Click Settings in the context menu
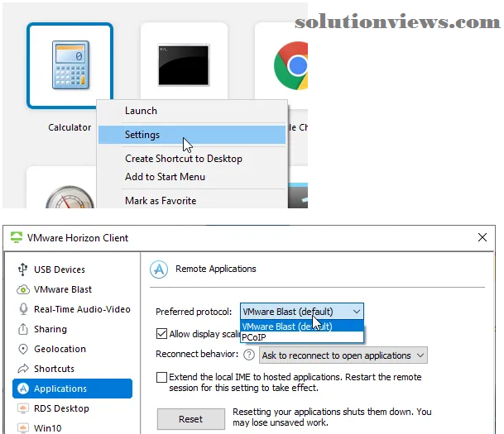 (192, 135)
